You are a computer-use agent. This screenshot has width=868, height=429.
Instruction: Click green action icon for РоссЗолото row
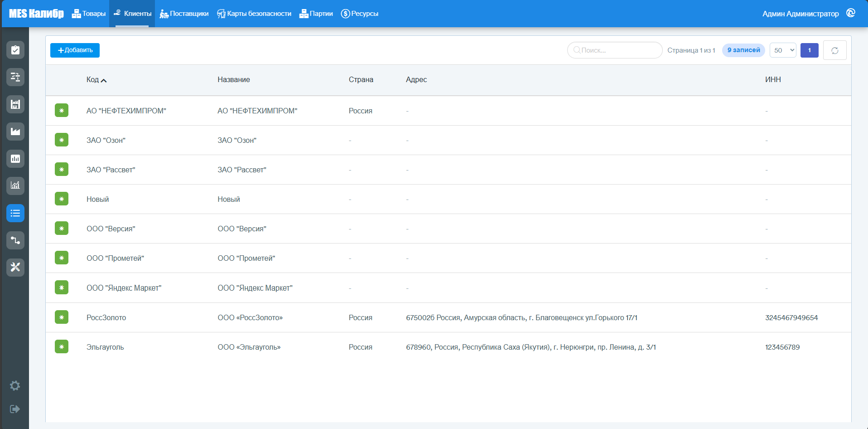coord(62,317)
